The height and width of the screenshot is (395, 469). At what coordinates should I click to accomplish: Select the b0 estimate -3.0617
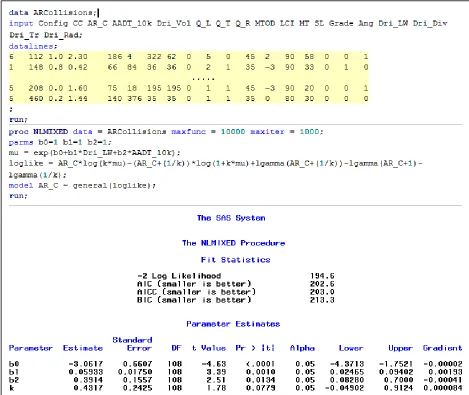86,364
